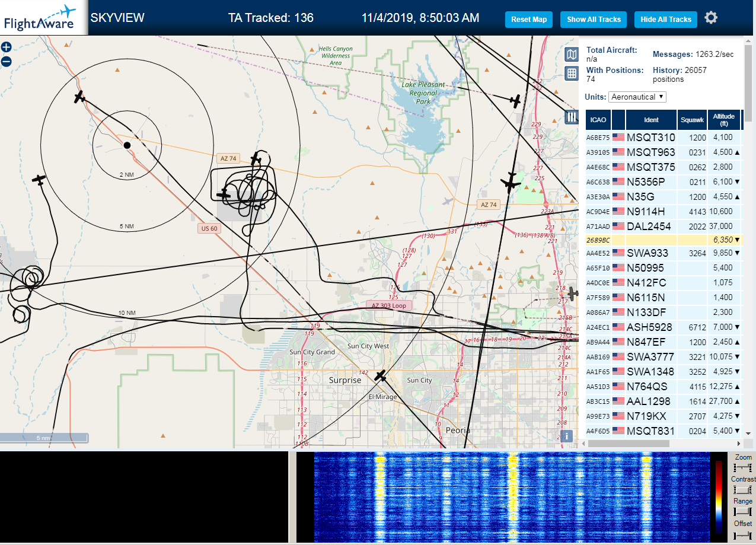Select the aircraft icon over El Mirage
756x545 pixels.
(381, 376)
